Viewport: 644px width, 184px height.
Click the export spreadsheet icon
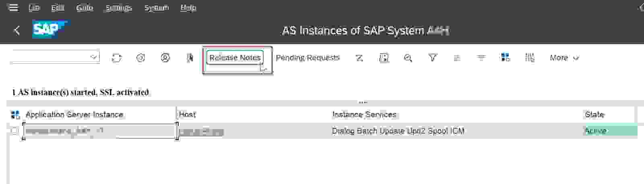(x=384, y=58)
